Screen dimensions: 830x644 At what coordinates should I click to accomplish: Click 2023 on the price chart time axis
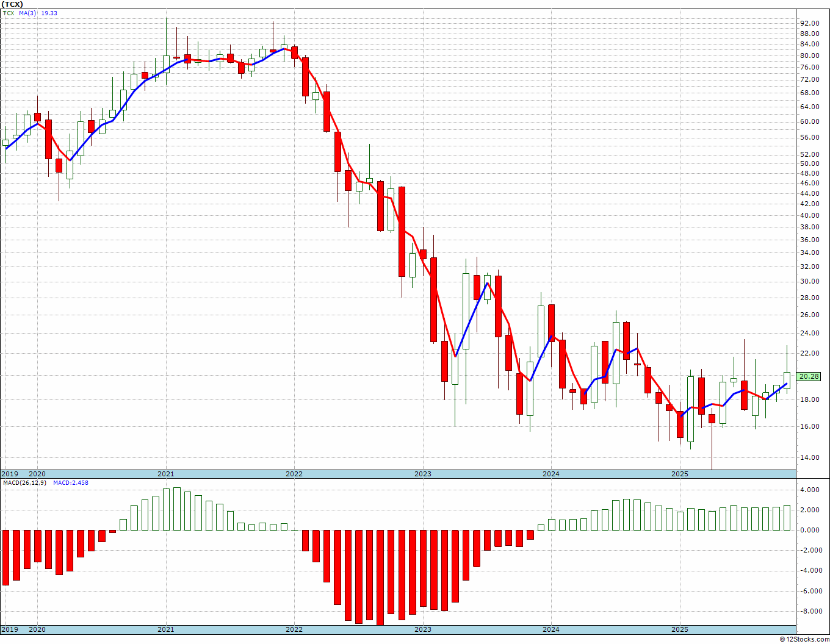pyautogui.click(x=423, y=474)
